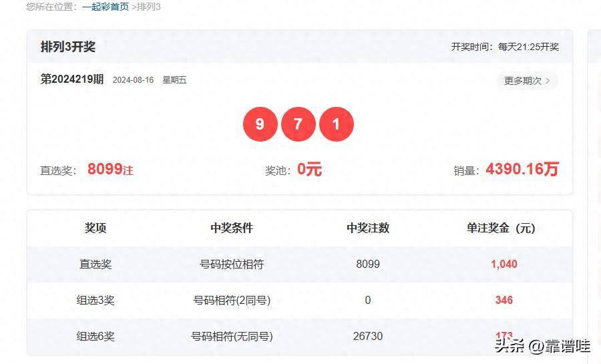Select the 直选奖 row label in table

(95, 264)
